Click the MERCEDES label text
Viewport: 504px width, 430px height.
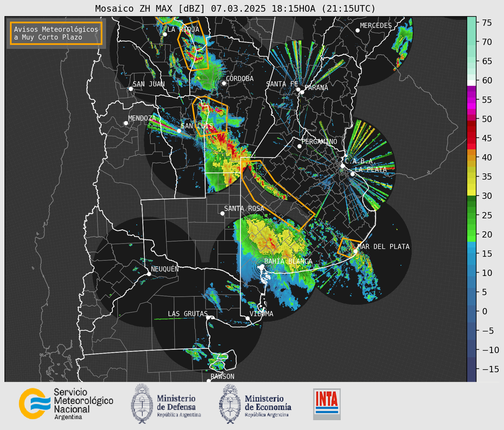[376, 26]
